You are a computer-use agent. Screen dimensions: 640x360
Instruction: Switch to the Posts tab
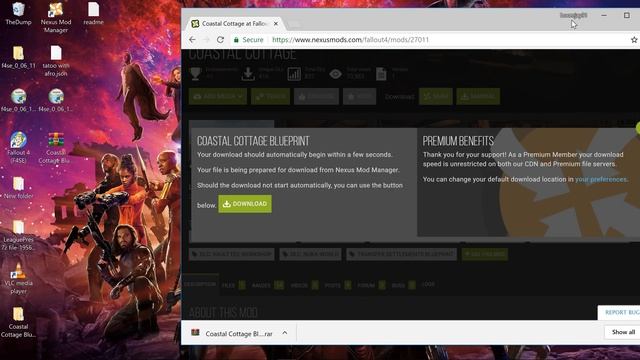(x=338, y=285)
